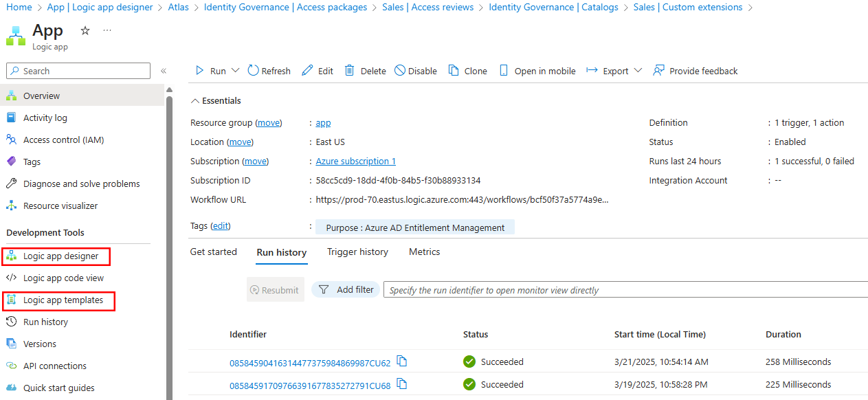Click the Add filter button

[x=346, y=290]
